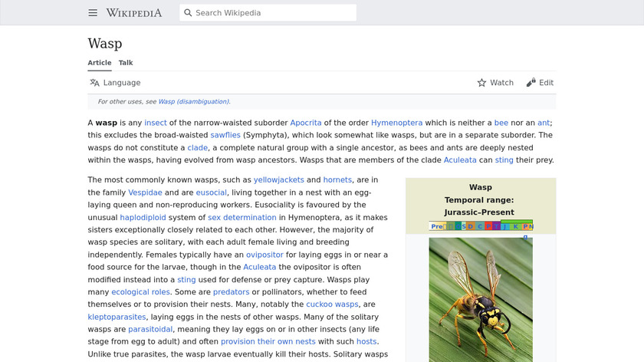
Task: Open the cuckoo wasps link
Action: [332, 304]
